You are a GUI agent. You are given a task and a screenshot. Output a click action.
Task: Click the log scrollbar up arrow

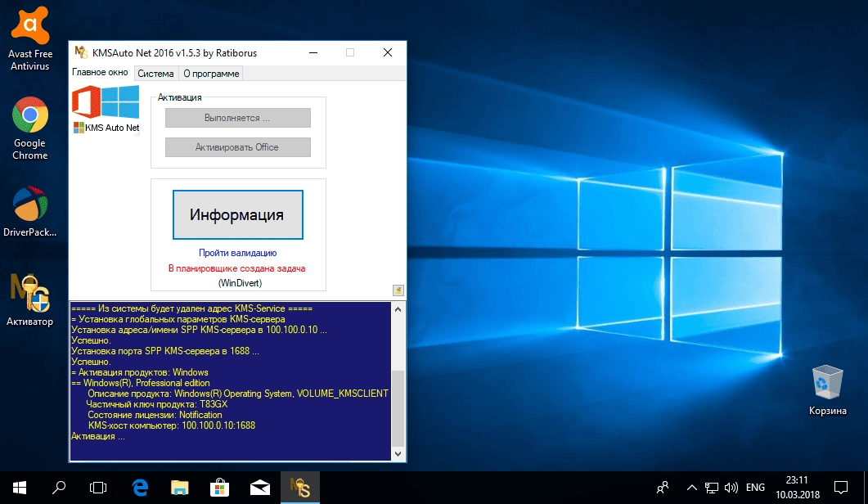pos(398,309)
